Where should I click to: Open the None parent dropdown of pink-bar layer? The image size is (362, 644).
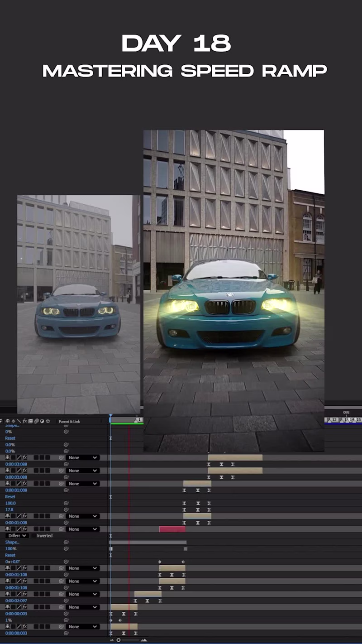[x=82, y=529]
